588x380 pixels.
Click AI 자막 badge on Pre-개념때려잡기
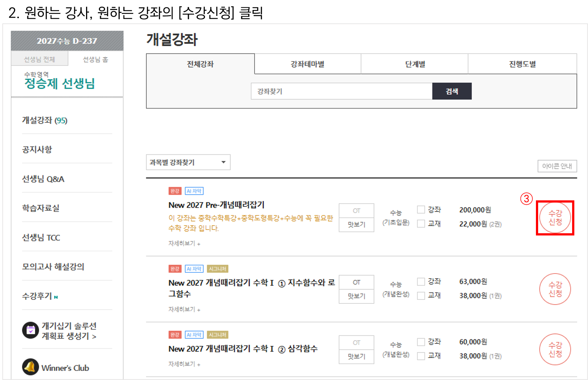(194, 191)
